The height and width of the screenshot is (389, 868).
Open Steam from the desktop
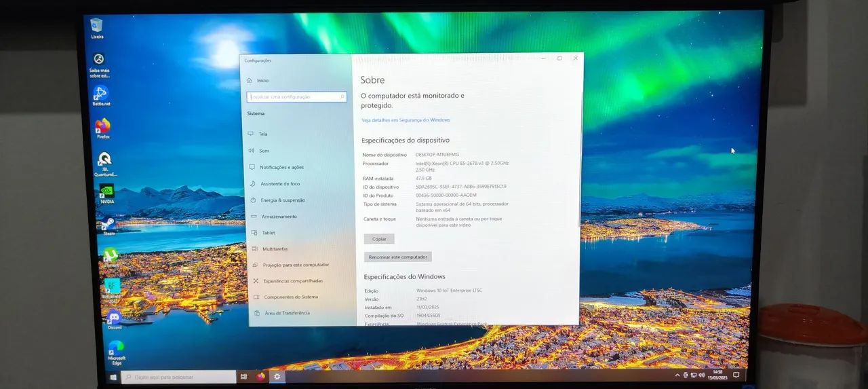point(108,224)
